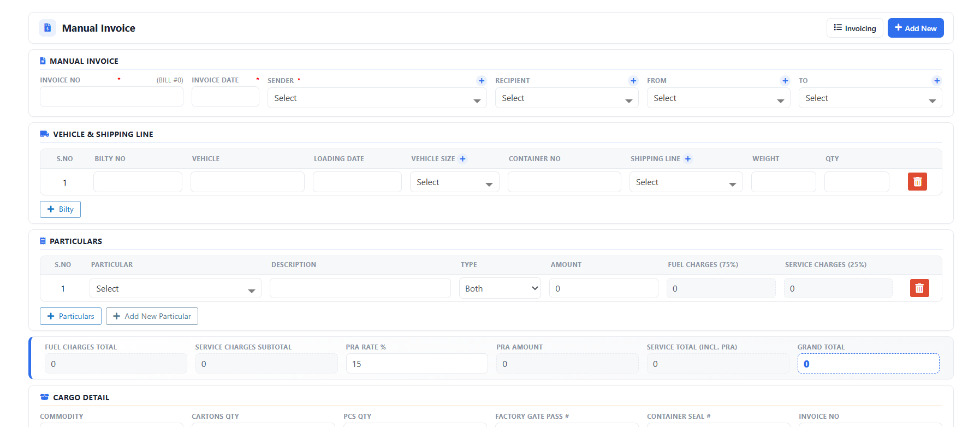Click the Loading Date input field
Viewport: 980px width, 427px height.
point(357,182)
